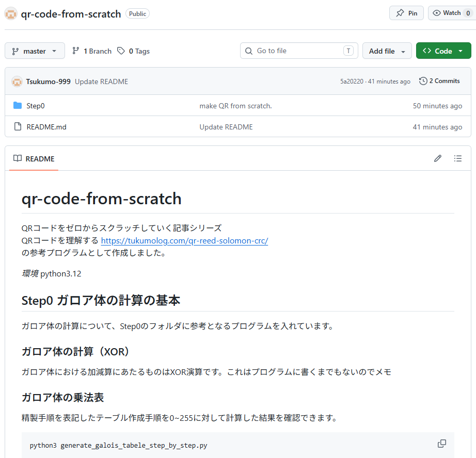Open the Step0 folder

(36, 106)
